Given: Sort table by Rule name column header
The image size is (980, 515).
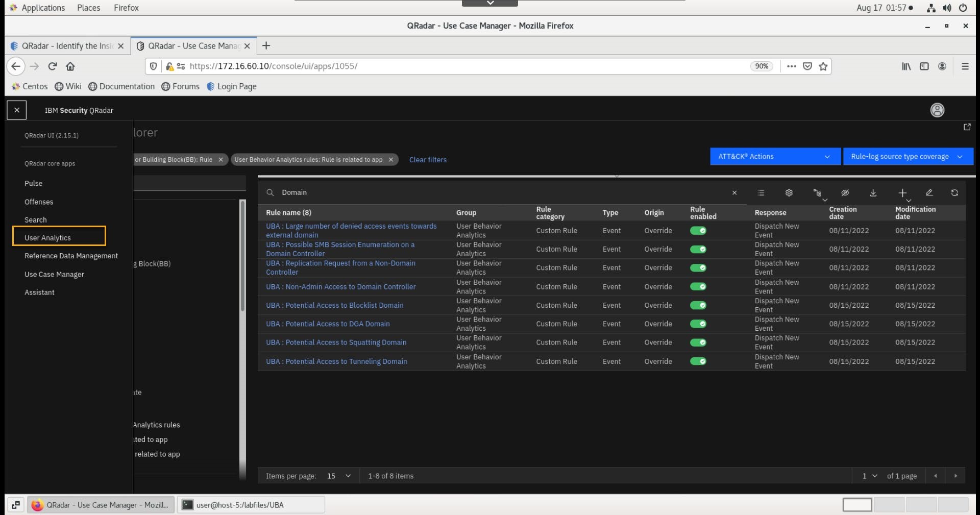Looking at the screenshot, I should [x=288, y=213].
